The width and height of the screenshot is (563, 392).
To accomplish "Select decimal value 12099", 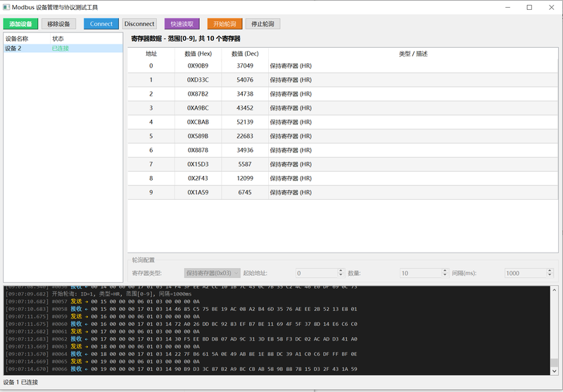I will click(x=245, y=179).
